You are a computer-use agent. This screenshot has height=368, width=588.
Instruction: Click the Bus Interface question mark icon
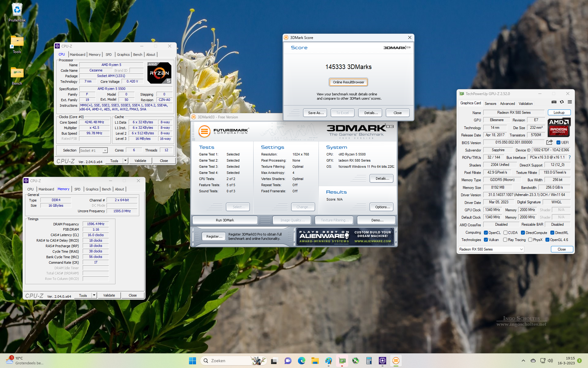[570, 157]
